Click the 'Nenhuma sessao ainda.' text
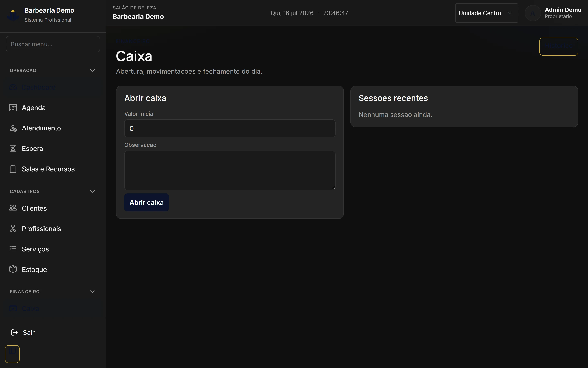 coord(395,115)
